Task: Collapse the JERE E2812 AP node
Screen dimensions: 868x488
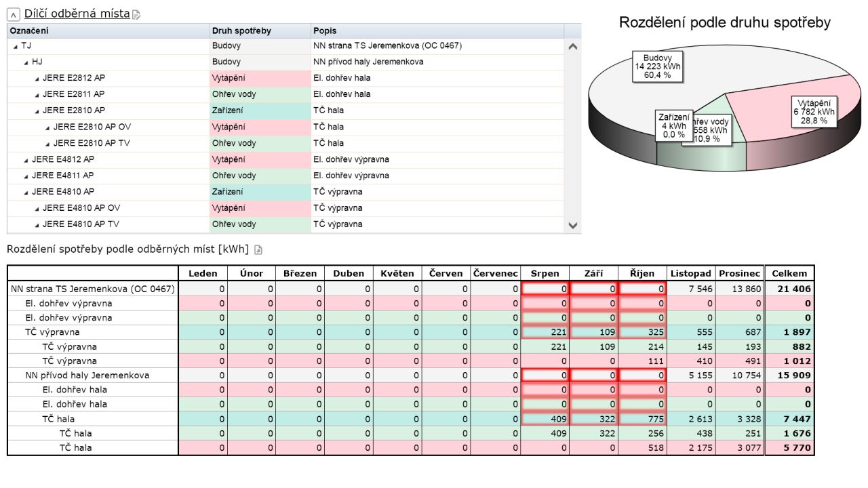Action: 37,79
